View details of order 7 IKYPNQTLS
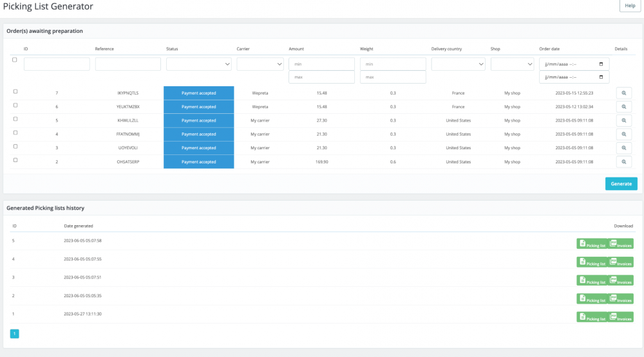The width and height of the screenshot is (644, 357). (x=623, y=93)
